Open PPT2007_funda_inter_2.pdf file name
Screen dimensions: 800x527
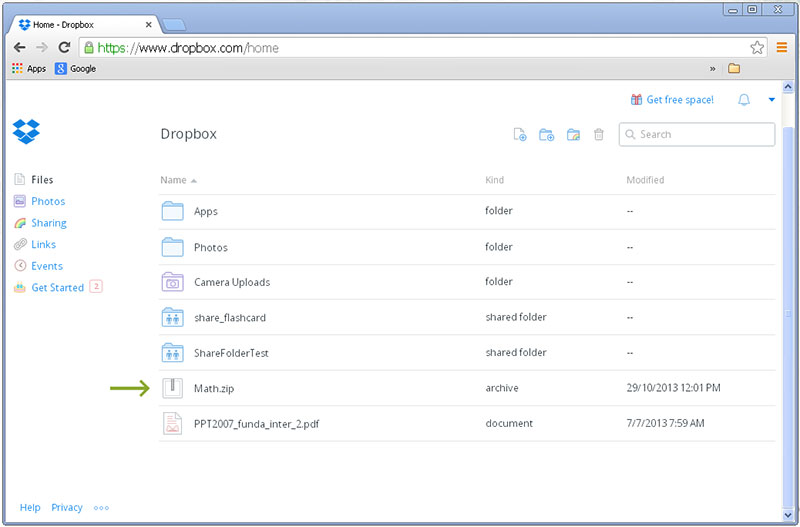click(257, 424)
